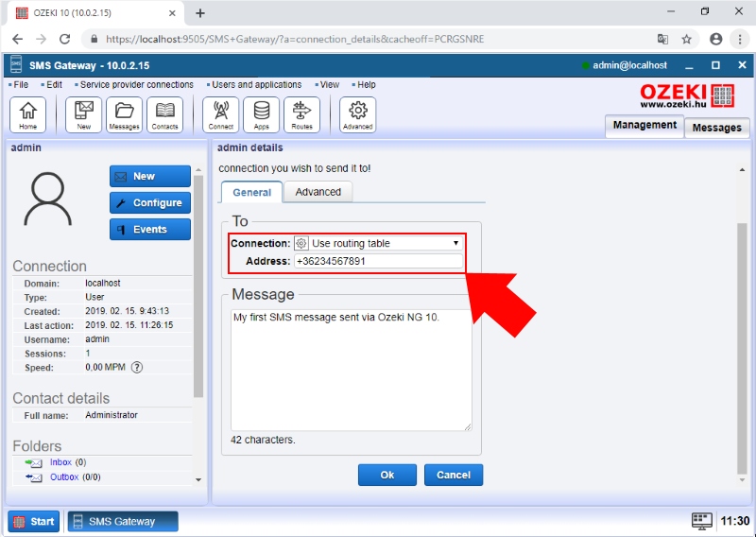The height and width of the screenshot is (537, 756).
Task: Click the right panel scrollbar up arrow
Action: 742,170
